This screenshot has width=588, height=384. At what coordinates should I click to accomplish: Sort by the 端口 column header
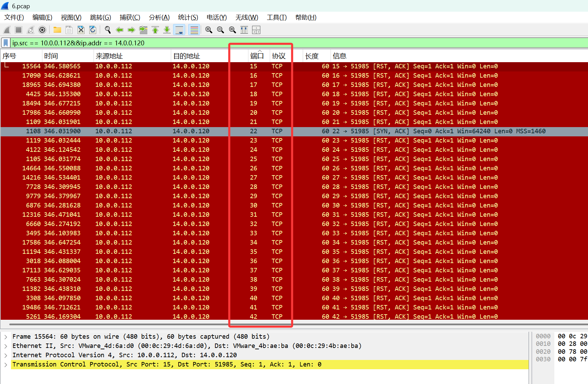(259, 56)
